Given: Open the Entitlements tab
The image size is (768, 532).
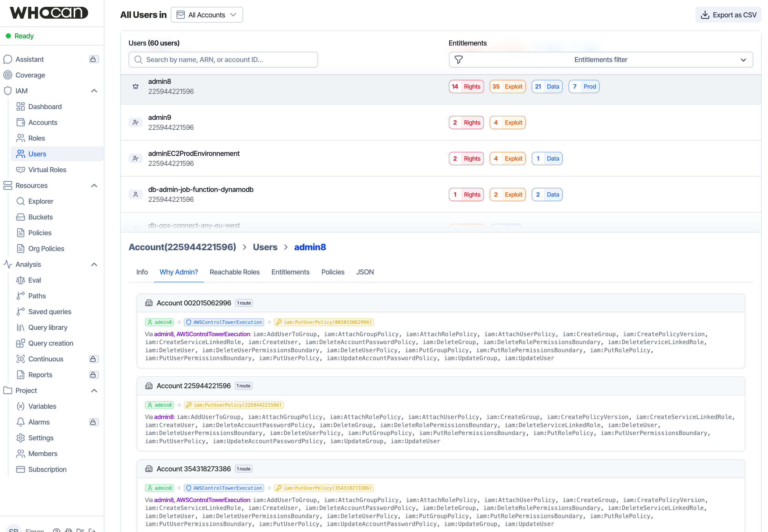Looking at the screenshot, I should (x=290, y=272).
